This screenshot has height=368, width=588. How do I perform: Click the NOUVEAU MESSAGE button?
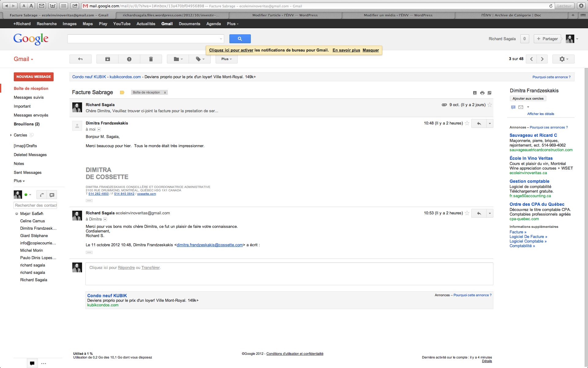point(34,77)
